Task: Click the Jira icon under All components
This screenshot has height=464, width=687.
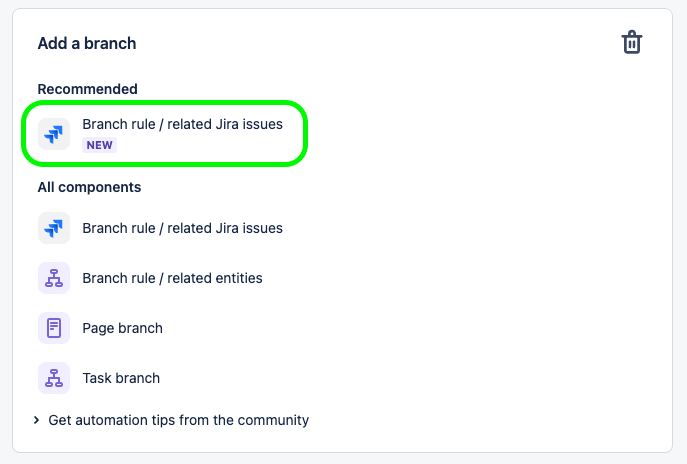Action: click(x=54, y=228)
